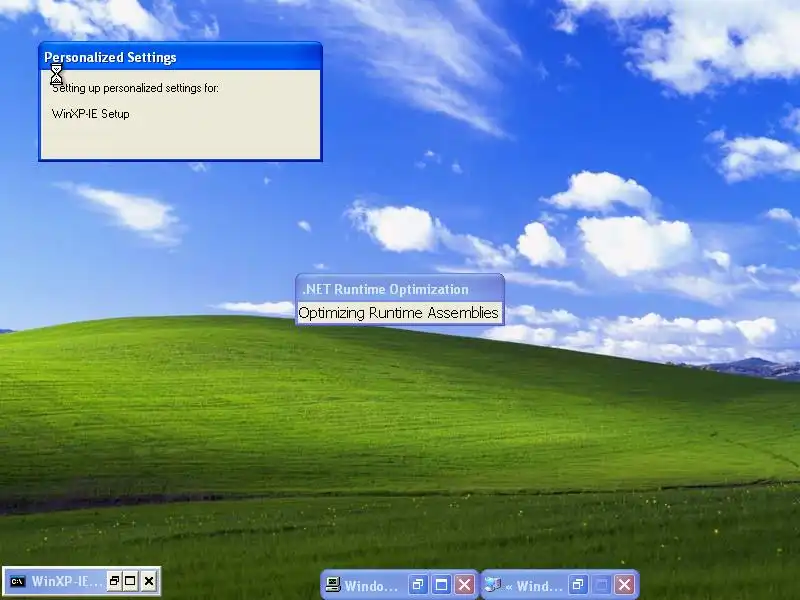Click the setup icon in the « Wind... window
This screenshot has height=600, width=800.
(x=492, y=584)
